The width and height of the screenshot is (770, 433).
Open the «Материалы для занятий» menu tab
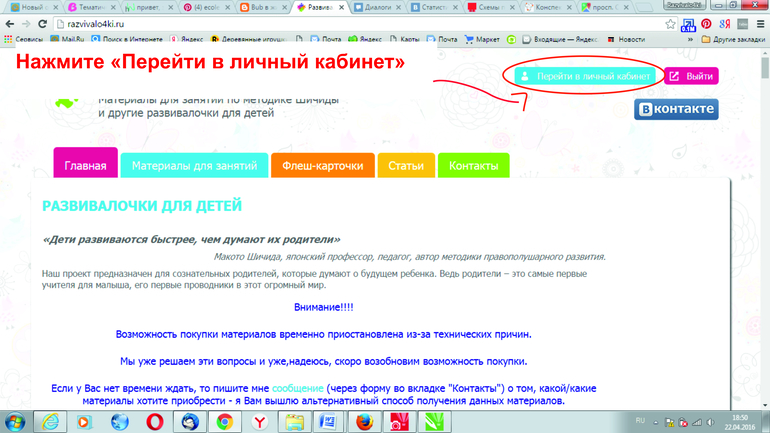tap(194, 166)
